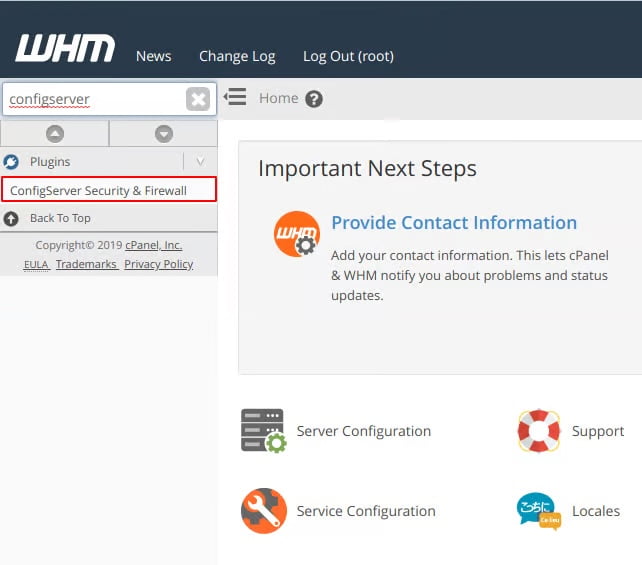
Task: Click the Server Configuration icon
Action: pos(264,431)
